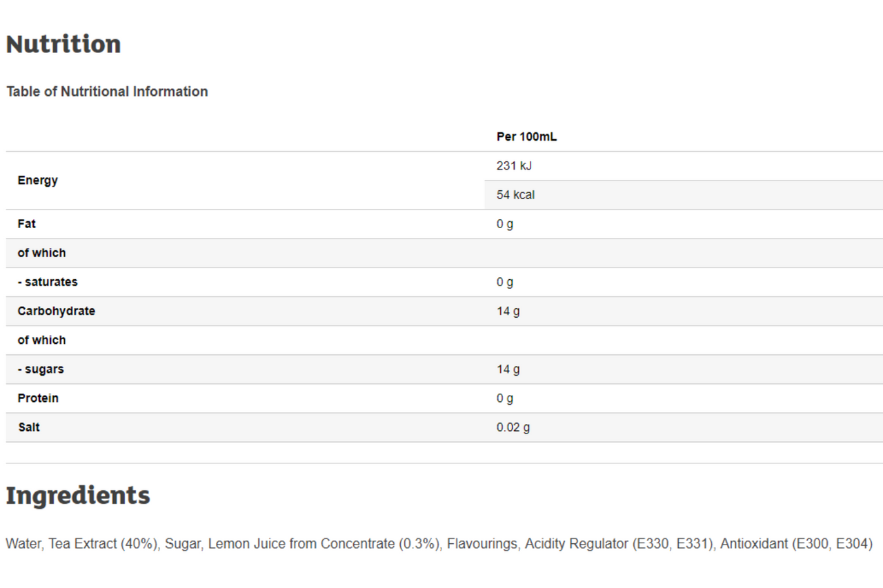883x588 pixels.
Task: Click the Salt row label
Action: click(x=29, y=427)
